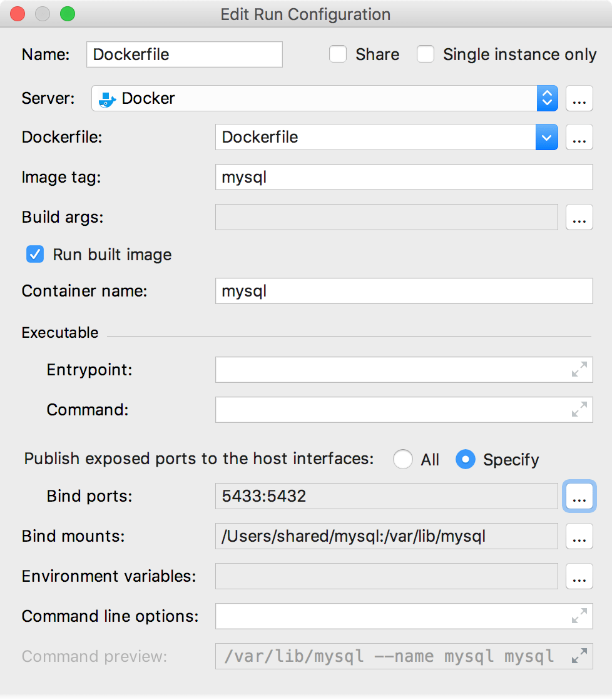Select the Specify ports radio button
The width and height of the screenshot is (612, 700).
point(466,459)
